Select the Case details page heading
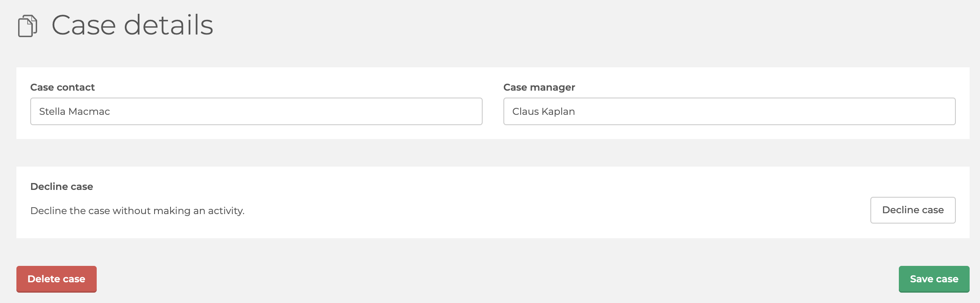This screenshot has height=303, width=980. [132, 25]
